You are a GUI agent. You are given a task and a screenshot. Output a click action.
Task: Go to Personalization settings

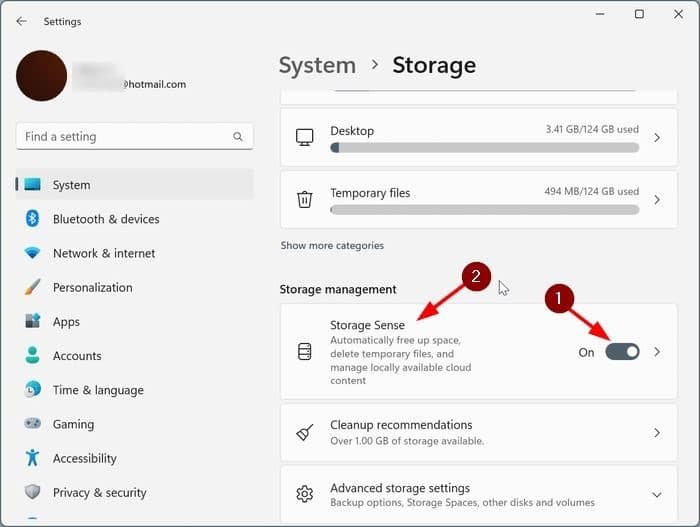(x=135, y=287)
